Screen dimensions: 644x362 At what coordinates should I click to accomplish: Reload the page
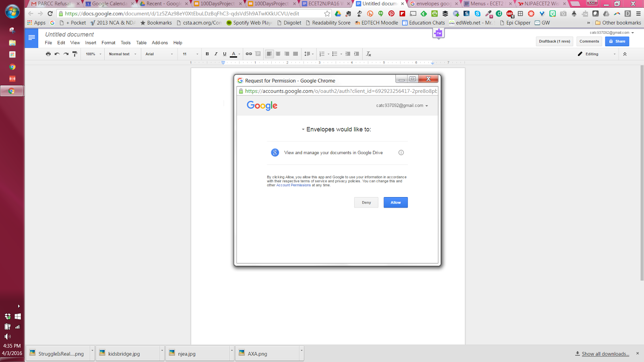tap(50, 14)
